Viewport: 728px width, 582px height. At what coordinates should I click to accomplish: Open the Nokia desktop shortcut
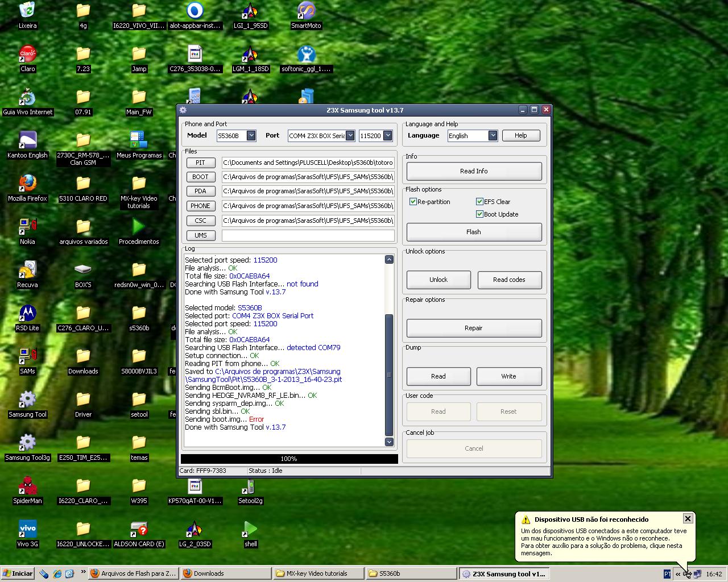tap(27, 231)
